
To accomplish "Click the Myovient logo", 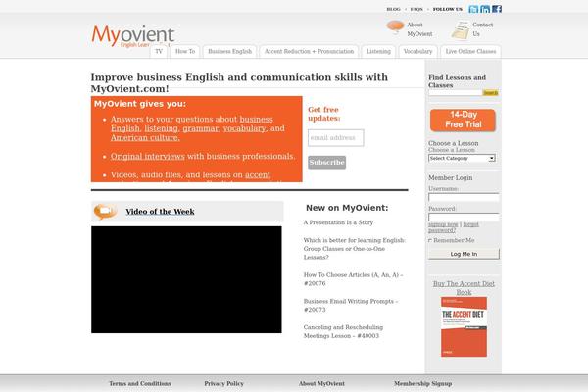I will (x=133, y=36).
